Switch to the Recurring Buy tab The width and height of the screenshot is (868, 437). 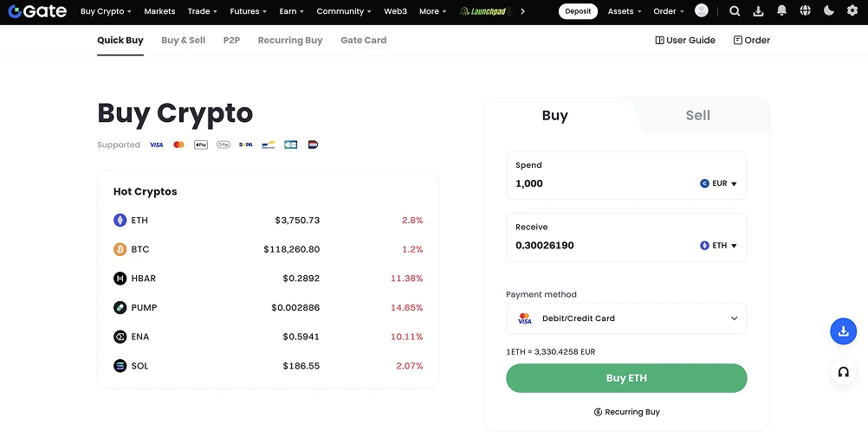click(290, 40)
